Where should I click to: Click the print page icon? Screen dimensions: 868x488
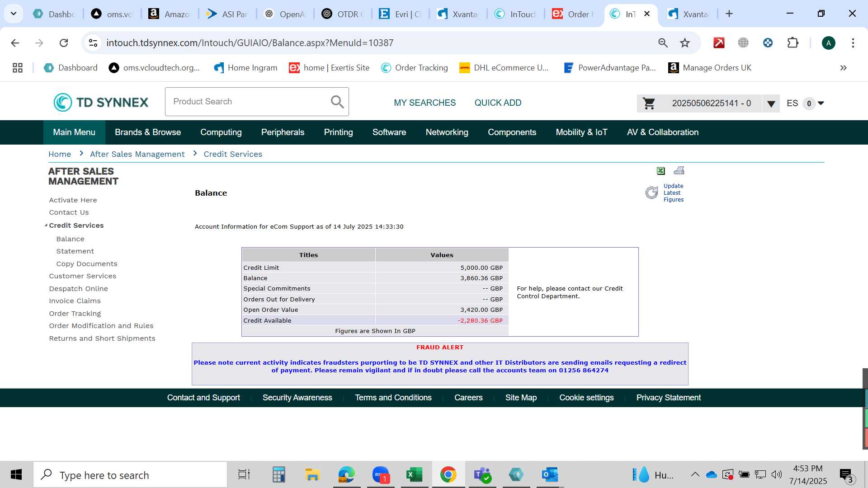pyautogui.click(x=679, y=170)
